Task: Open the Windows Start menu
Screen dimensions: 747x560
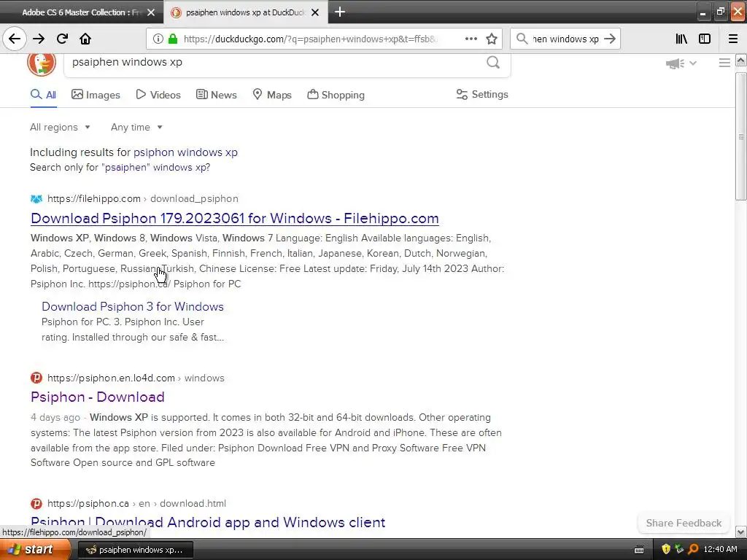Action: (35, 550)
